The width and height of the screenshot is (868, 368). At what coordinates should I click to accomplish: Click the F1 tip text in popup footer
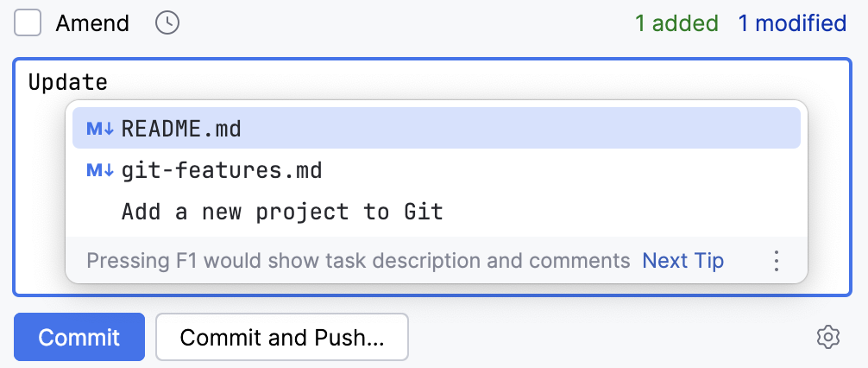pos(358,260)
